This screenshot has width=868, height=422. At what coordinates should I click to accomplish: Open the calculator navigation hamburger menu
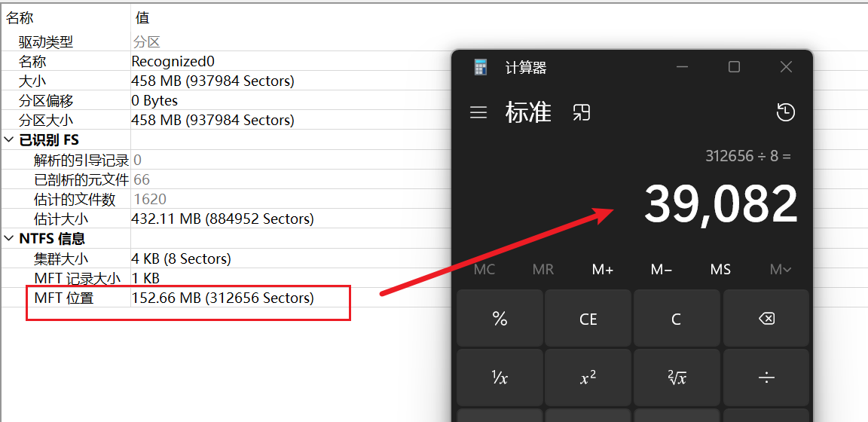[x=478, y=112]
